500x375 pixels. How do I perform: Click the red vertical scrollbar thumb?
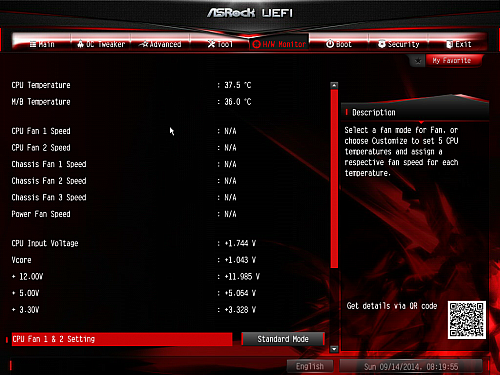tap(334, 178)
